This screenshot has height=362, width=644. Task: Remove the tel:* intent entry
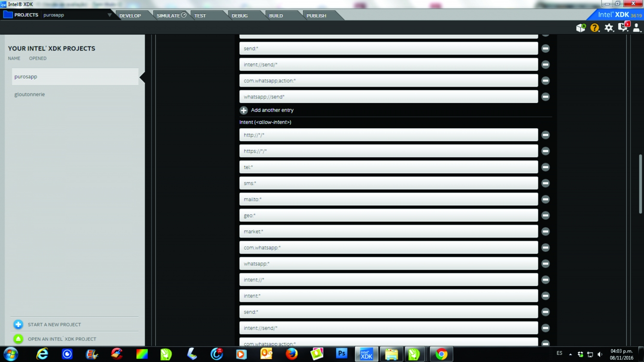(545, 167)
